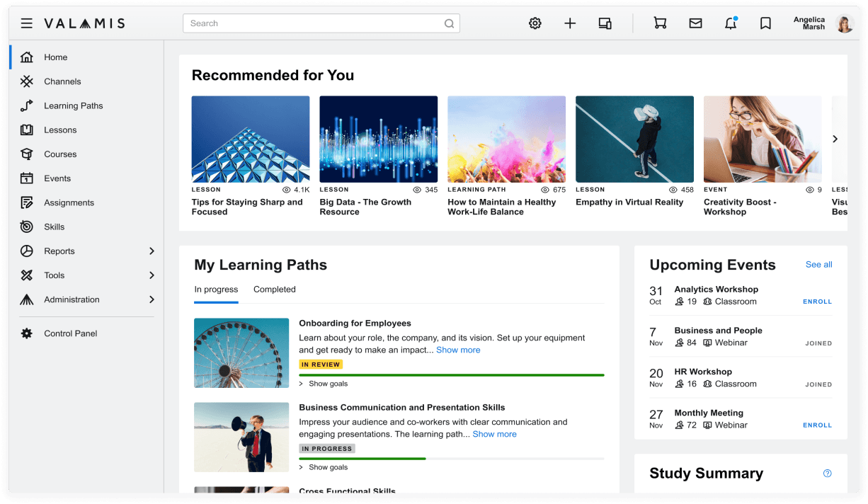Click Onboarding for Employees progress bar

[452, 375]
